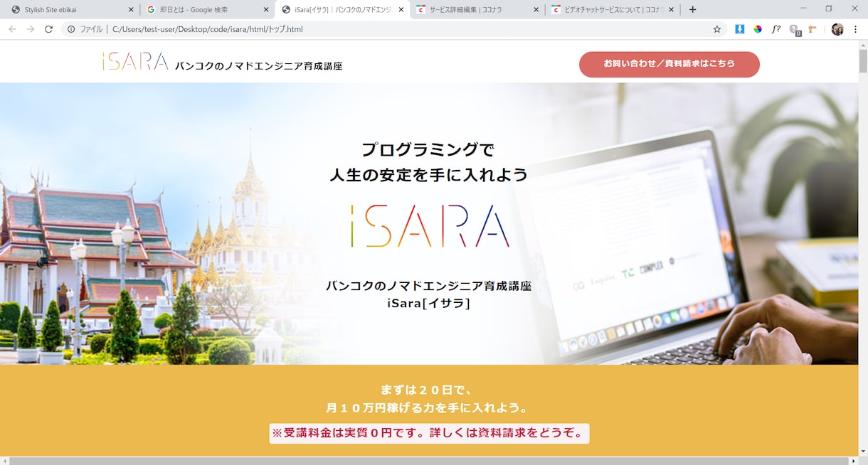Viewport: 868px width, 465px height.
Task: Click the address bar file URL
Action: [x=208, y=29]
